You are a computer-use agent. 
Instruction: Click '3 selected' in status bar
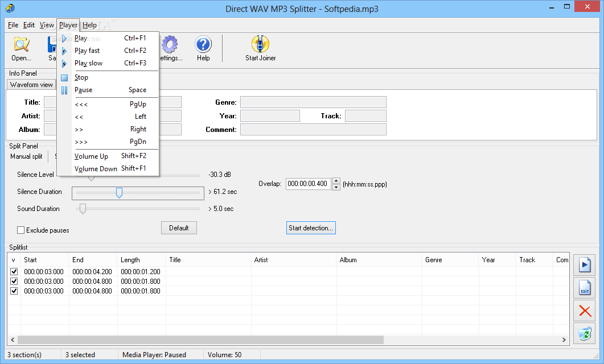(80, 355)
